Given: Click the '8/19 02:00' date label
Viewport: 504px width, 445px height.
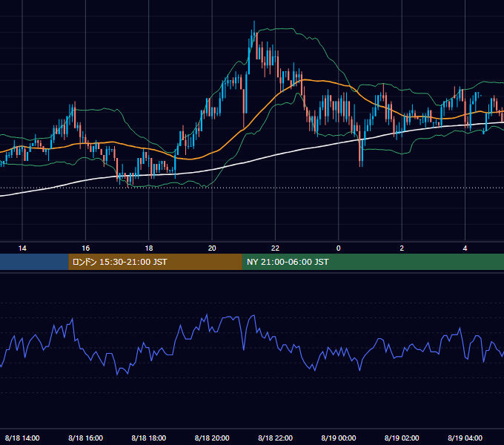Looking at the screenshot, I should [402, 438].
